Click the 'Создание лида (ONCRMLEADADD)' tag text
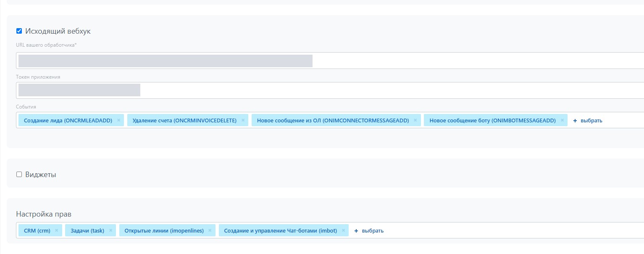644x254 pixels. click(x=68, y=121)
